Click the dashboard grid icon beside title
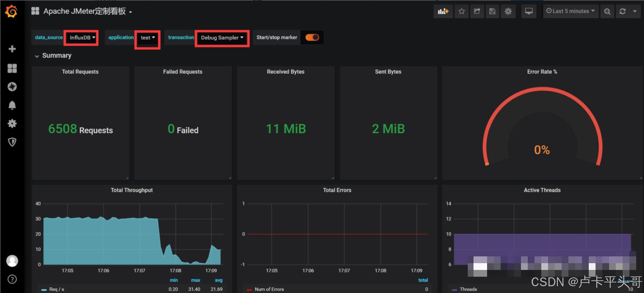 point(35,11)
